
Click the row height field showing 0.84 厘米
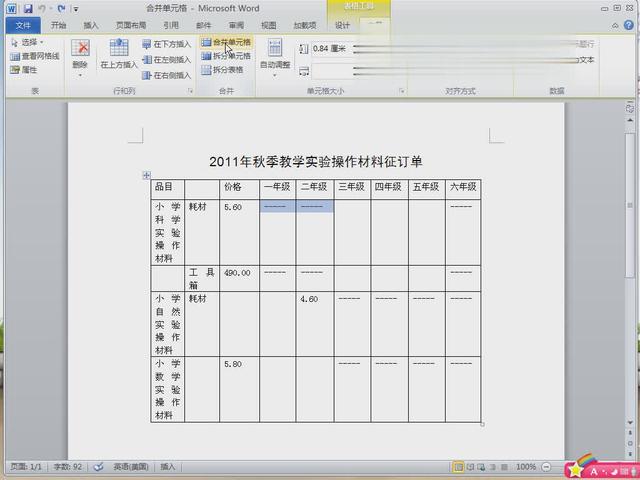331,49
